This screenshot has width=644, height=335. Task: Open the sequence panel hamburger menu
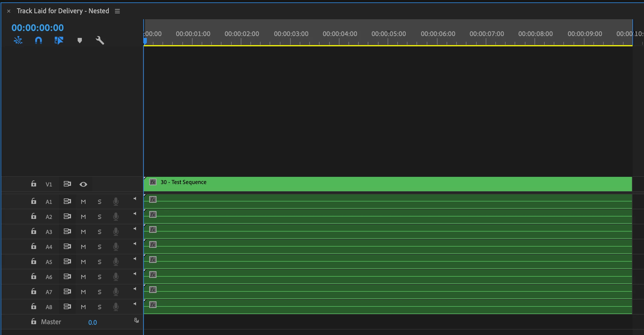click(117, 11)
